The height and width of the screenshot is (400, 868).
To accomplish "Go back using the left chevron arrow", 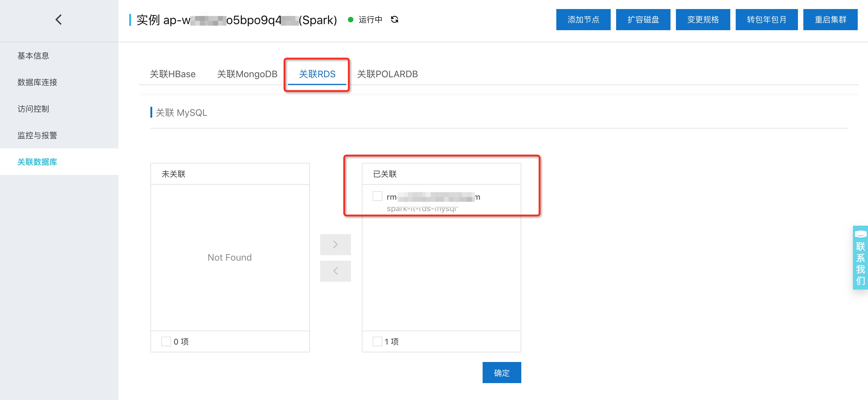I will (59, 20).
